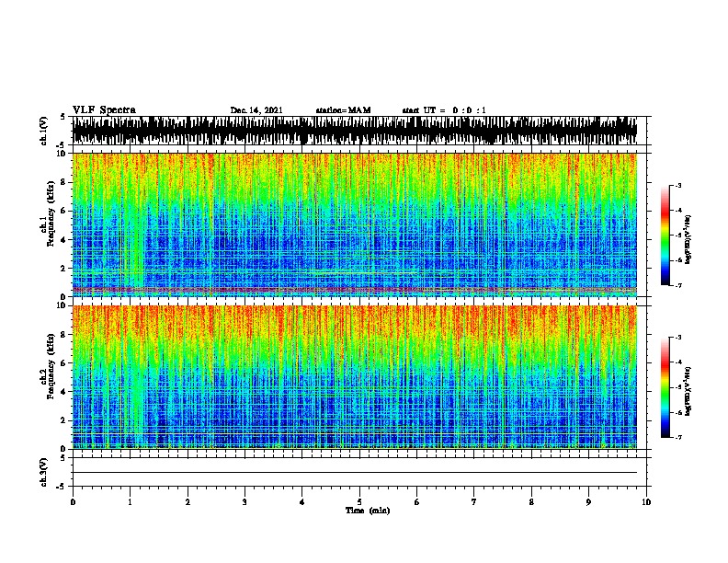Click the "-3" label on ch.2 color scale
Viewport: 728px width, 563px height.
click(x=677, y=338)
